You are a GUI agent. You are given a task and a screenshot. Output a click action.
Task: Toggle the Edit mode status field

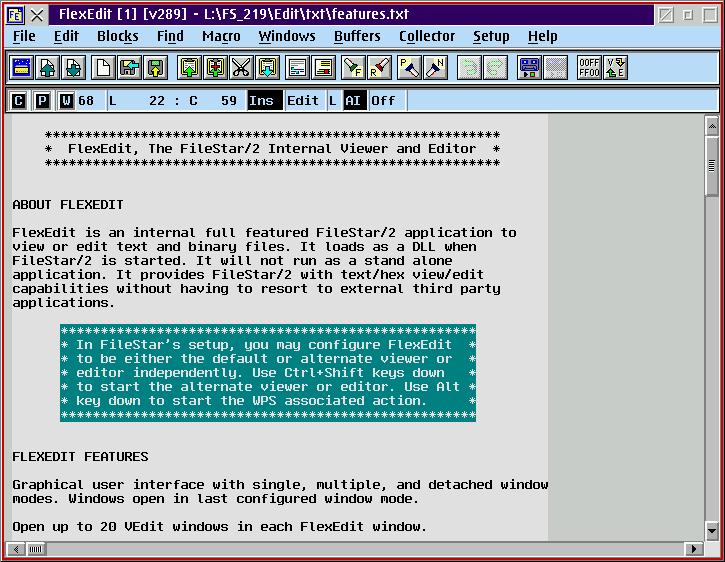click(303, 100)
